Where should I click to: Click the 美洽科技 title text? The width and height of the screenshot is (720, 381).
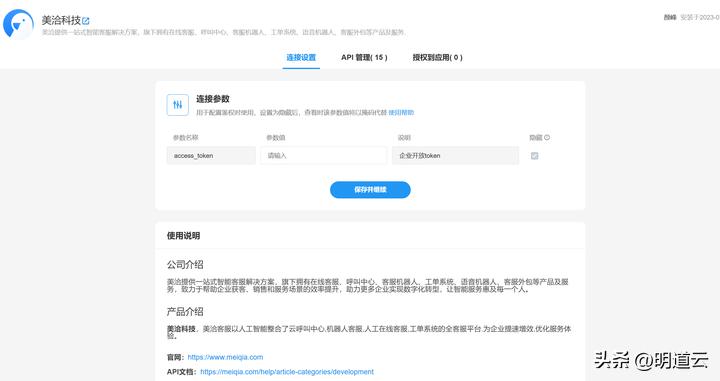[x=61, y=20]
